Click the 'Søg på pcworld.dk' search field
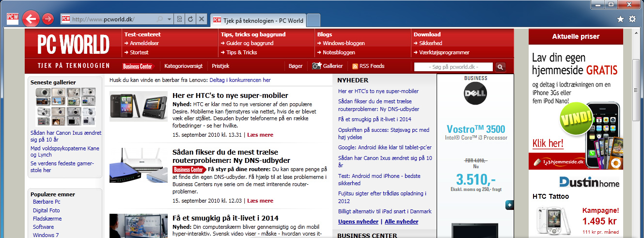This screenshot has height=238, width=644. (x=454, y=67)
